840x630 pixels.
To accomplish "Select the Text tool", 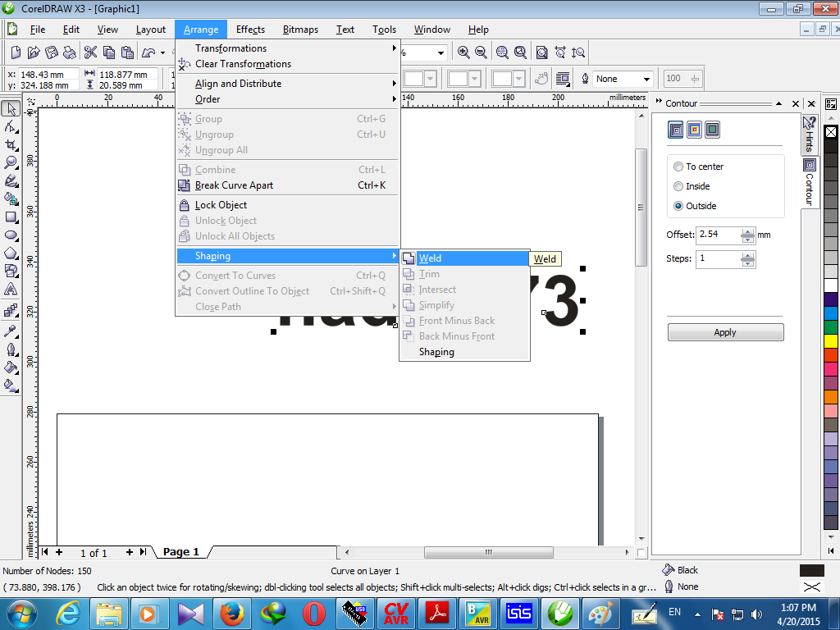I will pos(11,290).
